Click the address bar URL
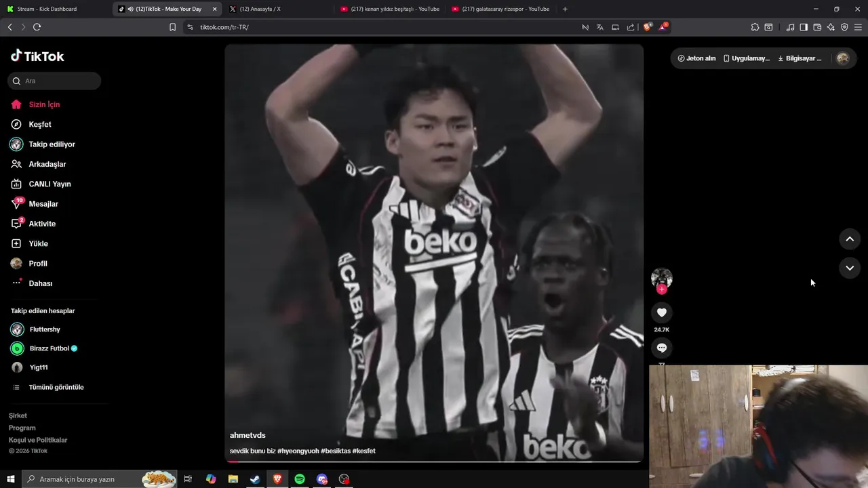 pyautogui.click(x=224, y=27)
